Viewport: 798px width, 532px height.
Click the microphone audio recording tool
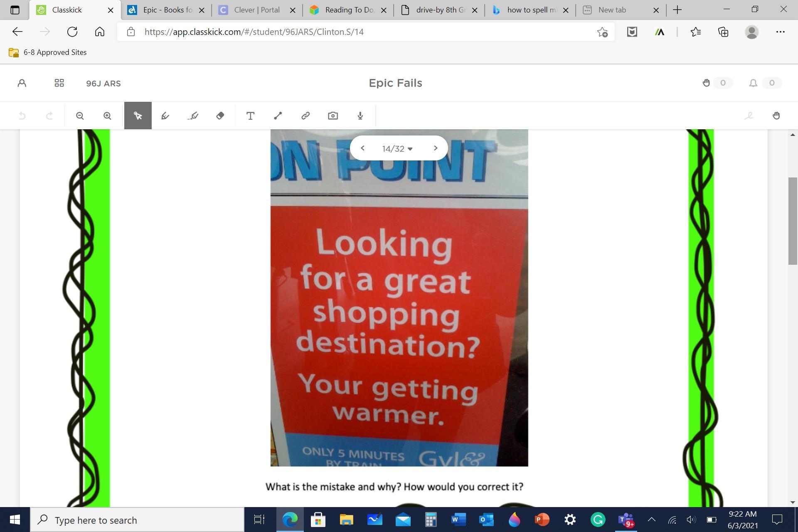360,116
